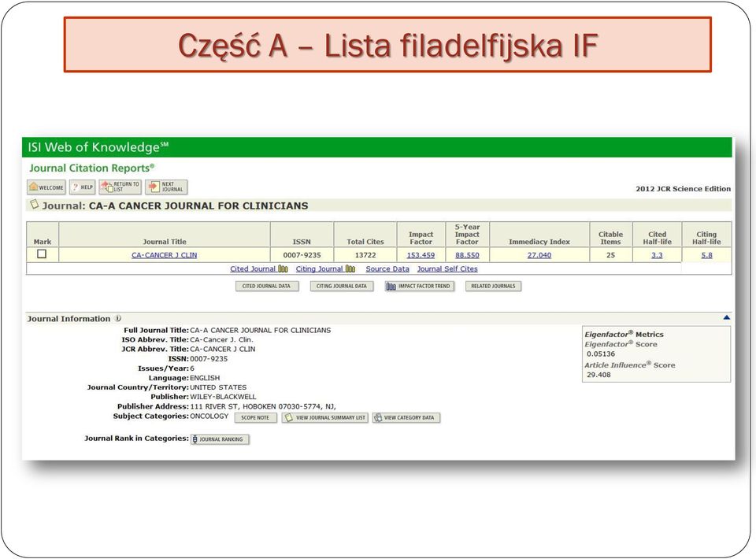This screenshot has height=559, width=756.
Task: Click the IMPACT FACTOR TREND button
Action: (420, 287)
